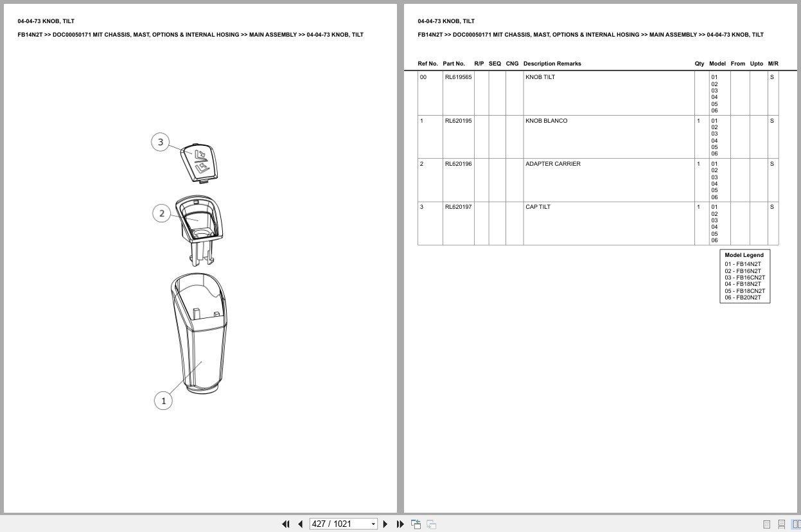Switch to continuous scrolling view
The image size is (801, 532).
[x=782, y=524]
